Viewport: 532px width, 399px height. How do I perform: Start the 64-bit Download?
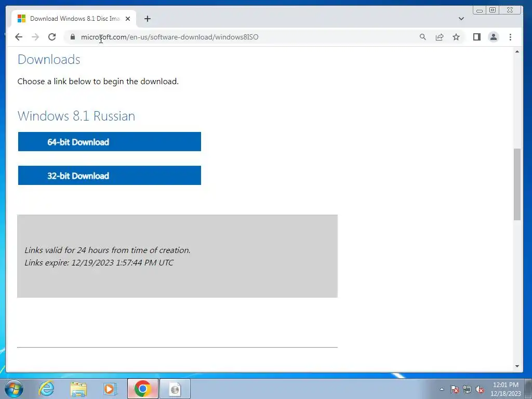(110, 142)
